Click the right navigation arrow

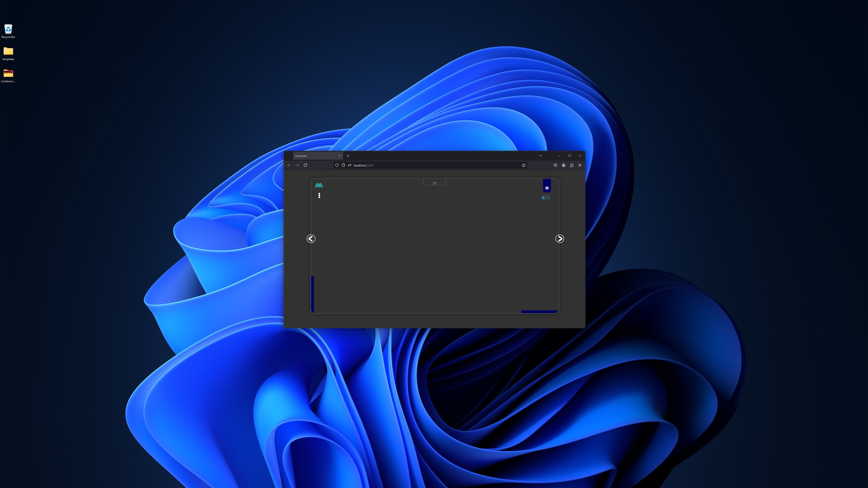[559, 238]
